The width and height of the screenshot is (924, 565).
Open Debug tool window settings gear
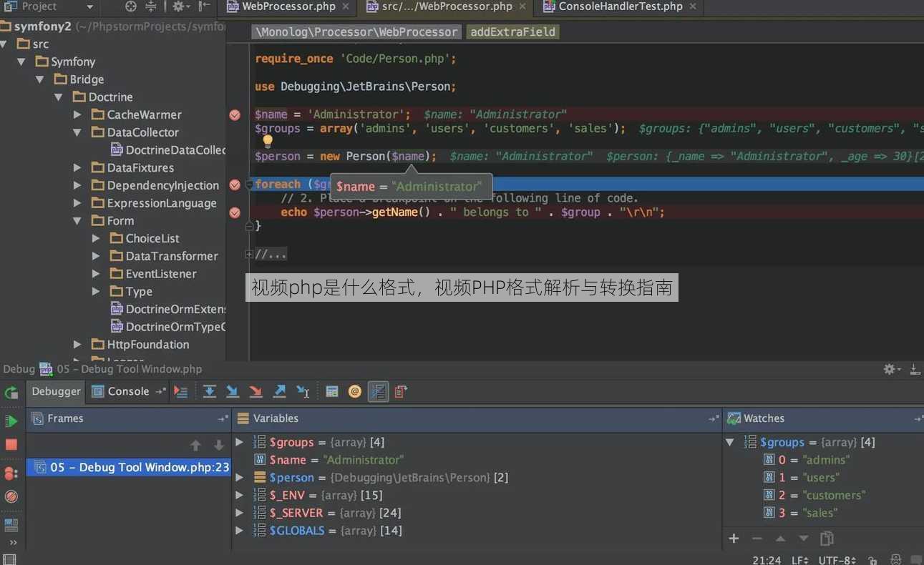pyautogui.click(x=892, y=369)
